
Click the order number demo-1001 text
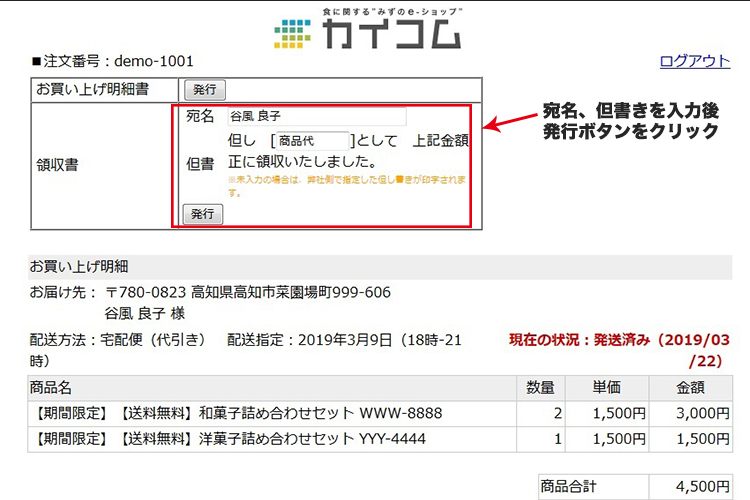[100, 61]
